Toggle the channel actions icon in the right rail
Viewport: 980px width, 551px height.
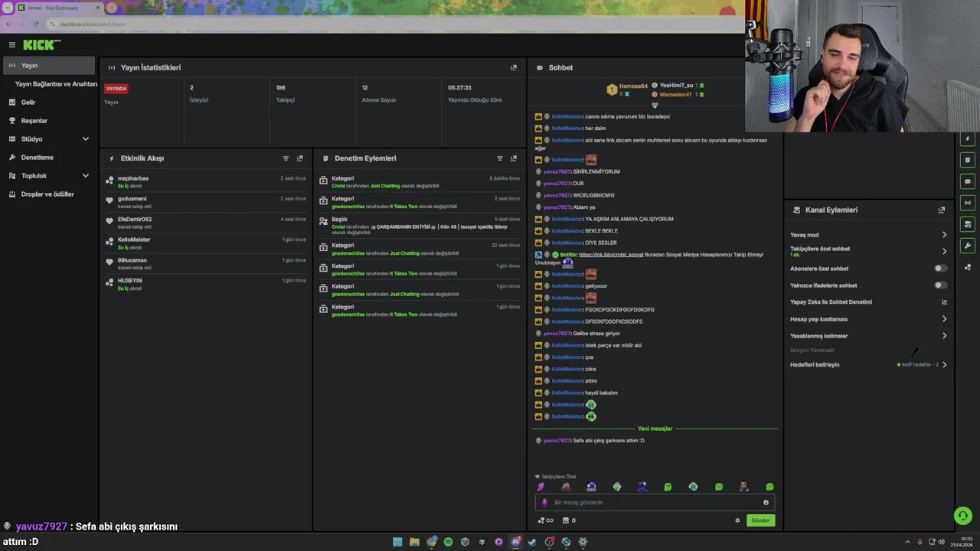pyautogui.click(x=968, y=224)
